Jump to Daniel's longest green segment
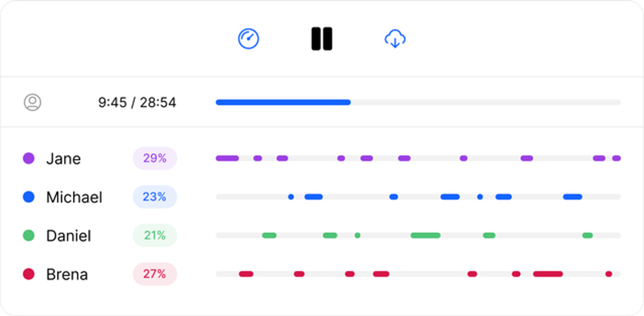644x316 pixels. pos(426,236)
